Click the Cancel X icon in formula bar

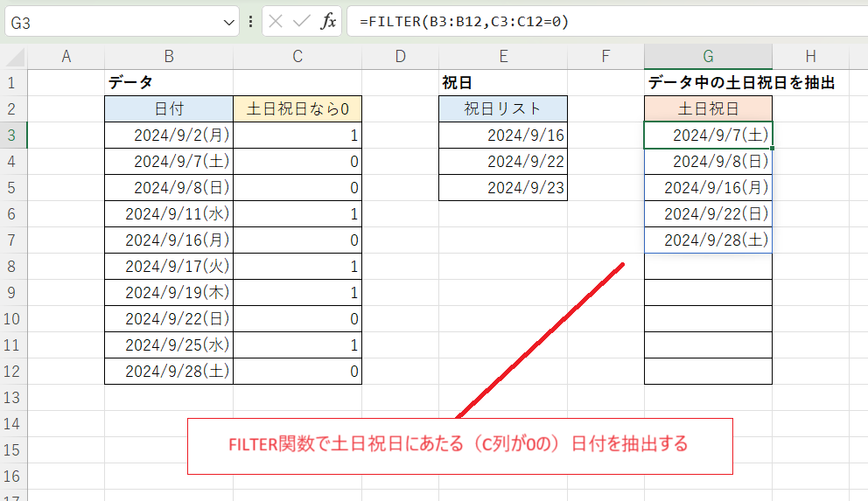point(276,22)
